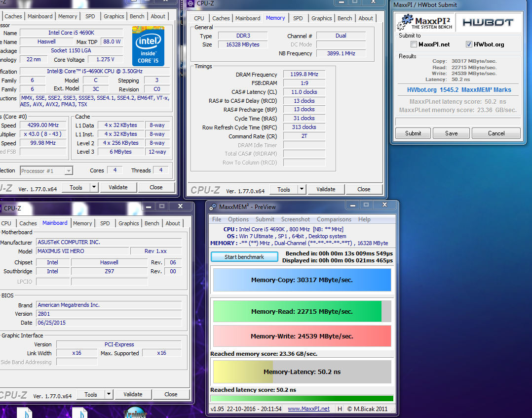Open Caches tab in Memory CPU-Z window

[x=221, y=18]
